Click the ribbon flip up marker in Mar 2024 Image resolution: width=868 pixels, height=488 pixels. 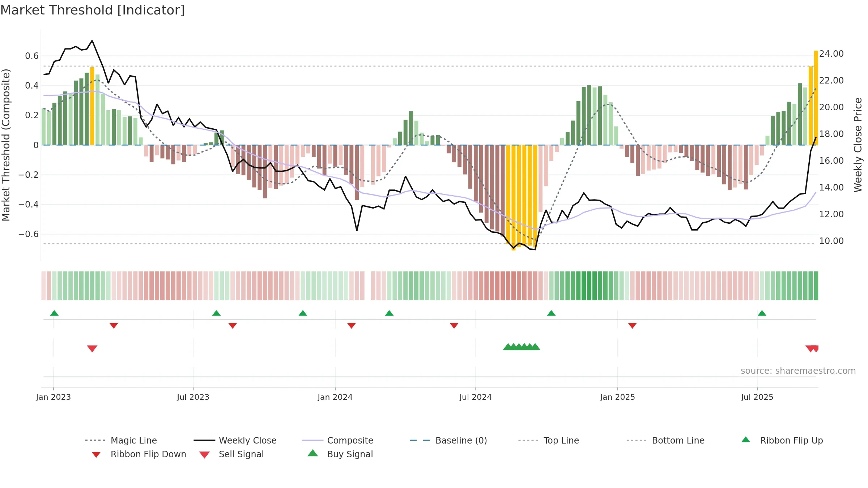click(x=389, y=313)
